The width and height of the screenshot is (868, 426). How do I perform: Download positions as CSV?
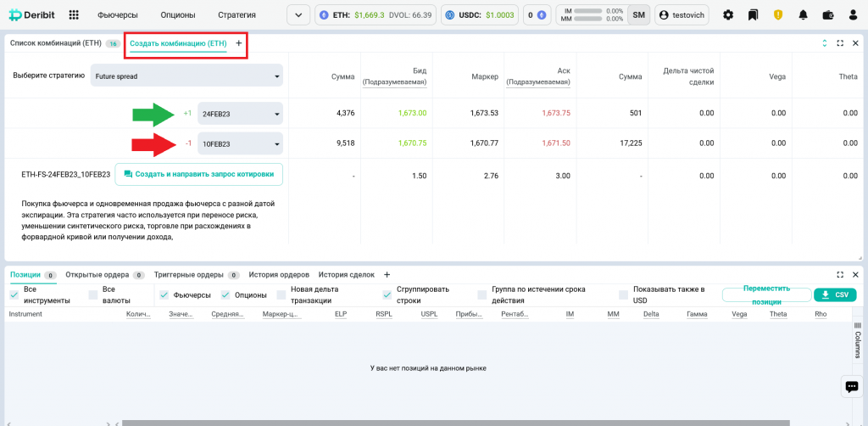tap(834, 294)
